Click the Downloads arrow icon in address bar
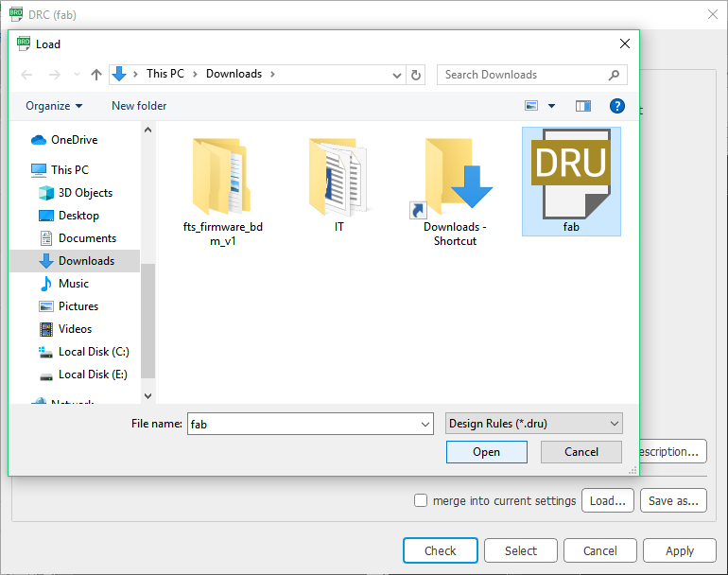The width and height of the screenshot is (728, 575). click(x=119, y=74)
